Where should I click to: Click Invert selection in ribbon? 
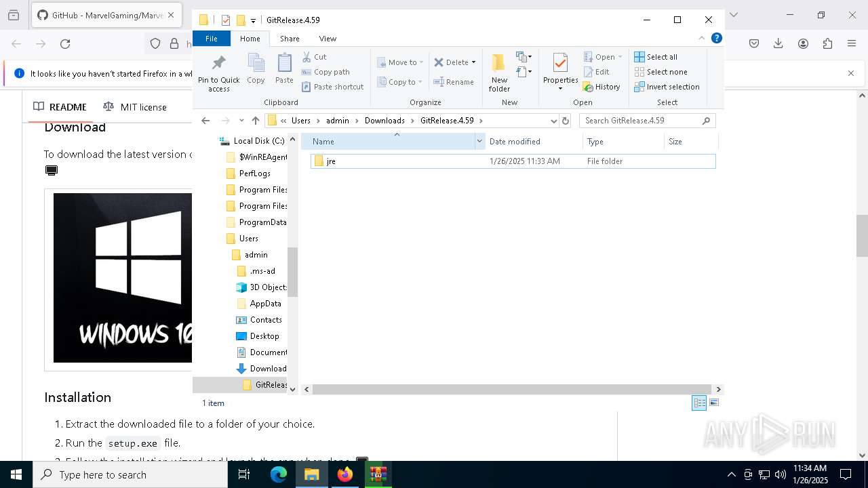[667, 87]
